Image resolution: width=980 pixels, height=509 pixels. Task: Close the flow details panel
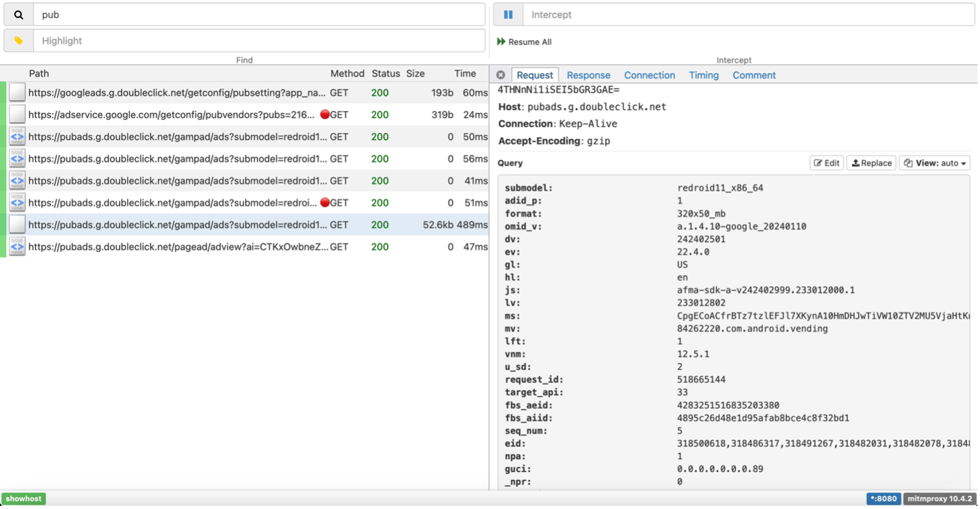(x=500, y=75)
